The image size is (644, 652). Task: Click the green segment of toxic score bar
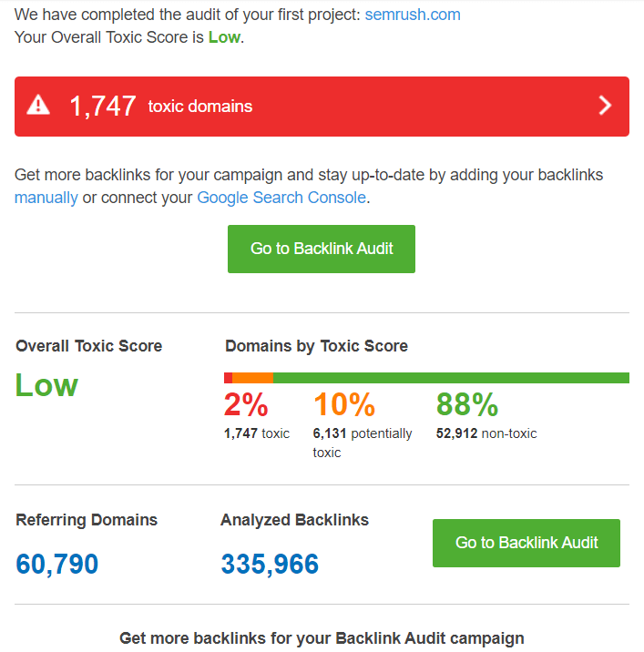(451, 378)
